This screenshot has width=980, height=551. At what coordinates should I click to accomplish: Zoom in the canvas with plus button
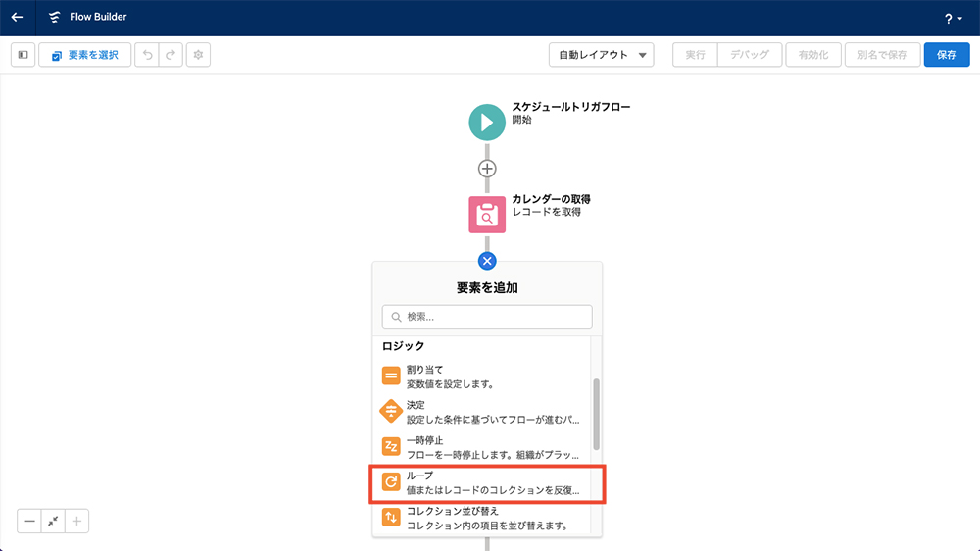tap(76, 521)
